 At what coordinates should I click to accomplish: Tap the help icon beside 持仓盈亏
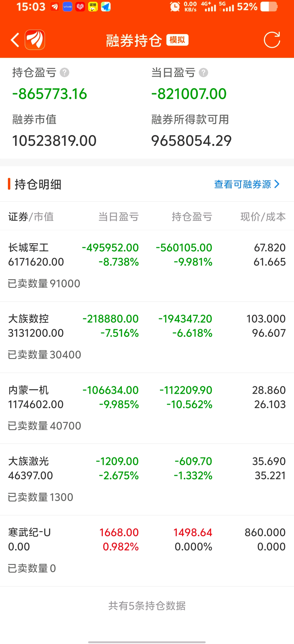64,73
